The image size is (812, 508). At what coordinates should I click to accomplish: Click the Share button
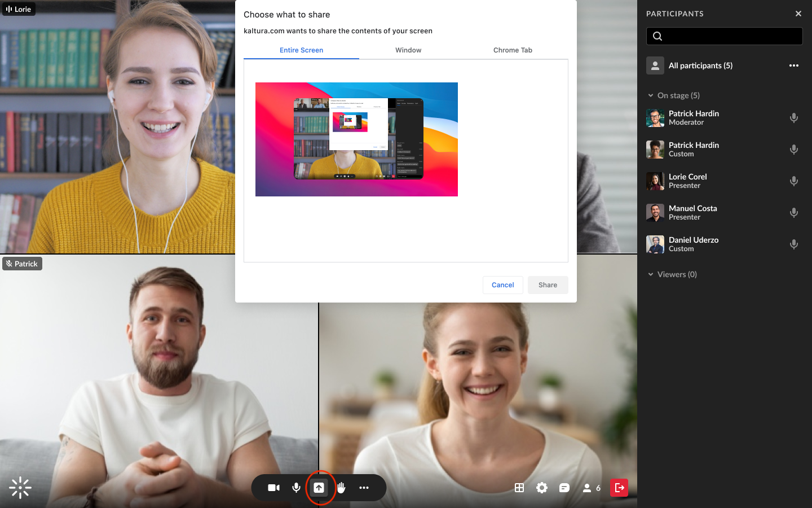click(x=548, y=285)
